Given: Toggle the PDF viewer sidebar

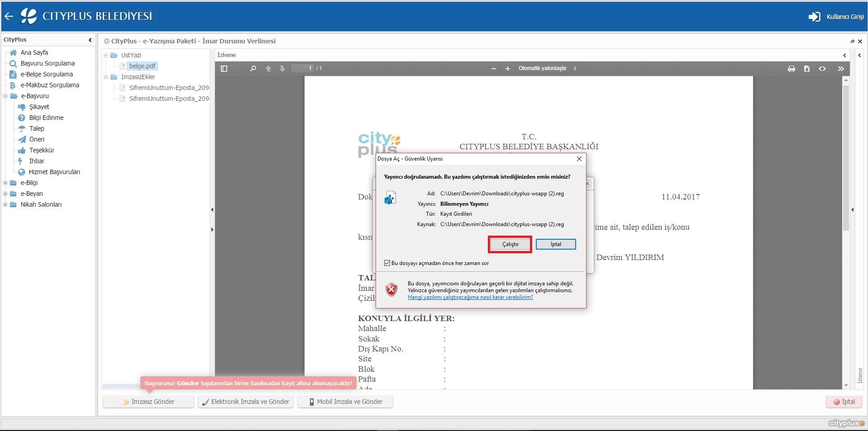Looking at the screenshot, I should pos(224,69).
